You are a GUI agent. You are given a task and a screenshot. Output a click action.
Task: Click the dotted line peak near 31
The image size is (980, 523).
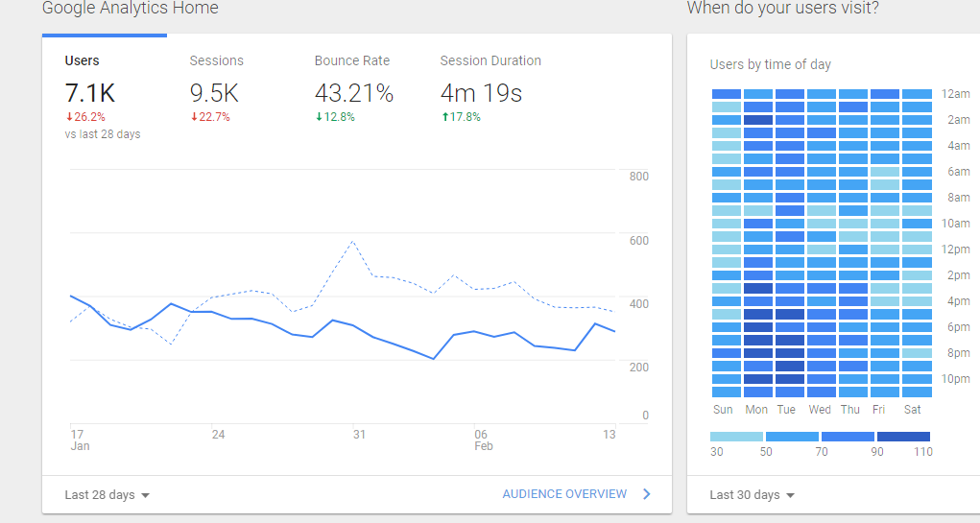353,241
